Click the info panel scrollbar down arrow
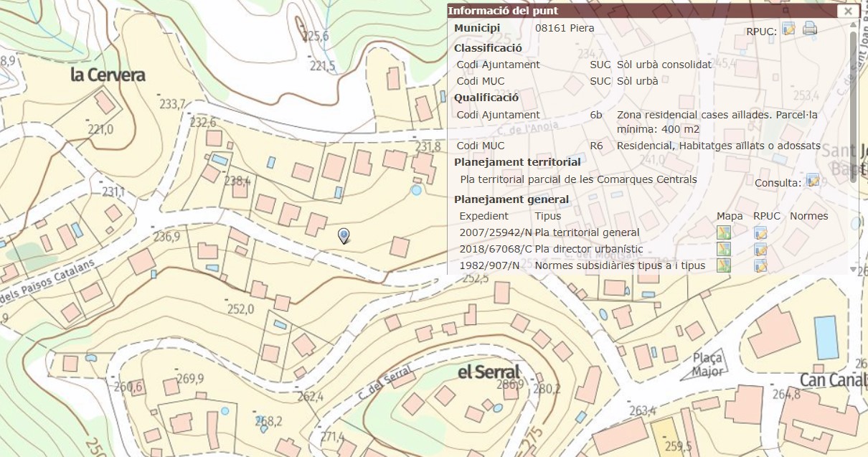The image size is (868, 457). (853, 269)
